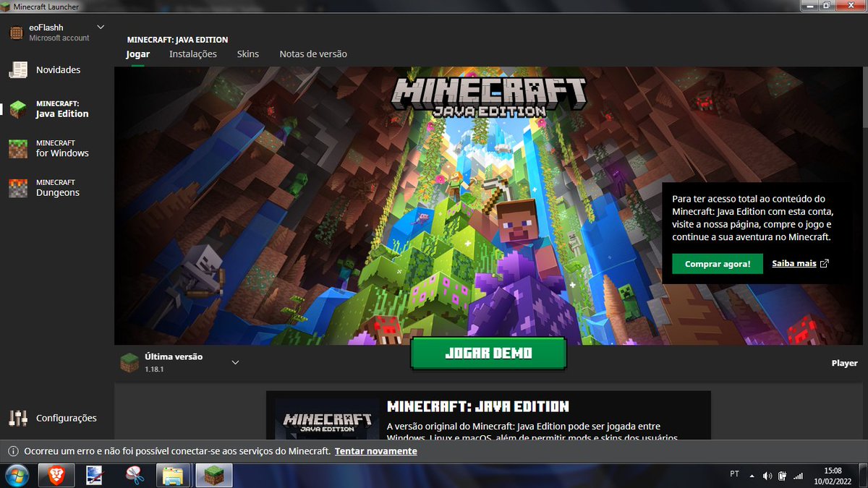868x488 pixels.
Task: Click the network signal tray icon
Action: 799,475
